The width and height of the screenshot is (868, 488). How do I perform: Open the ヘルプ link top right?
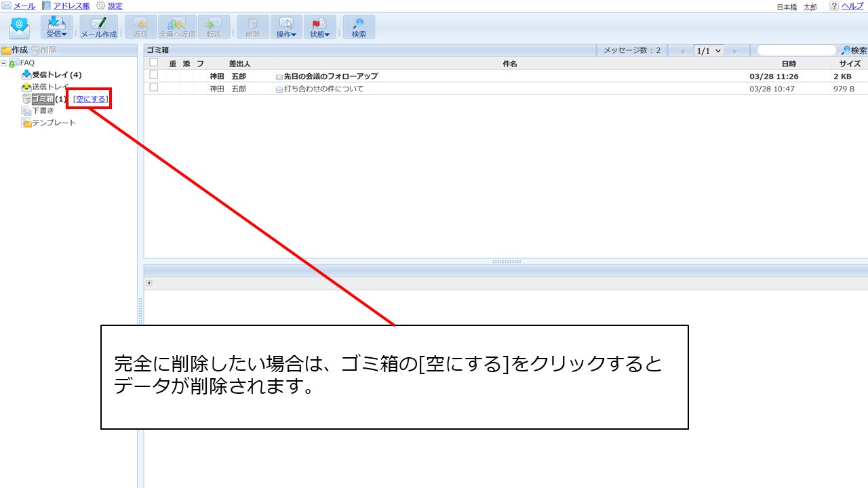click(852, 6)
